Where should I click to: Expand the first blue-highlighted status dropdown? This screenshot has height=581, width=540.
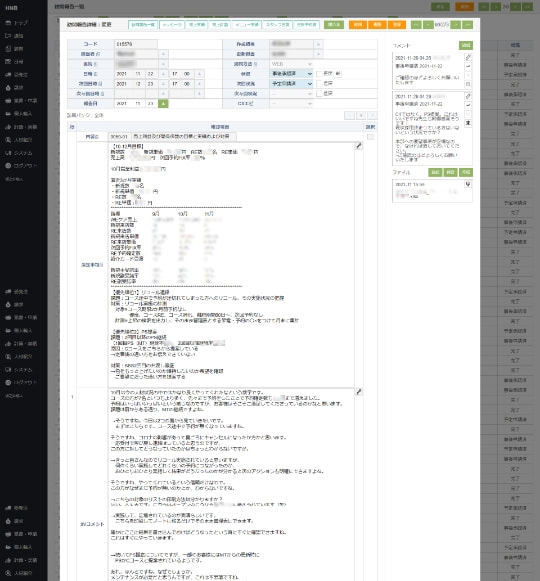coord(291,74)
